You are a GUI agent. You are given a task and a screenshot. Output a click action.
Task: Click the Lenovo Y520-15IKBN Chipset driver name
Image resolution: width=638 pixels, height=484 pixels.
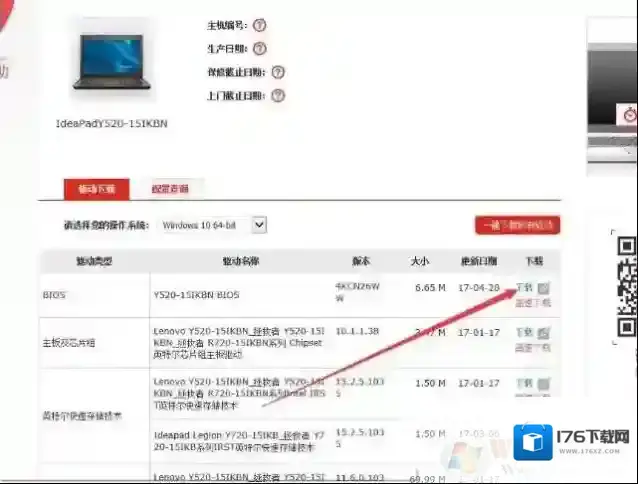pos(239,343)
